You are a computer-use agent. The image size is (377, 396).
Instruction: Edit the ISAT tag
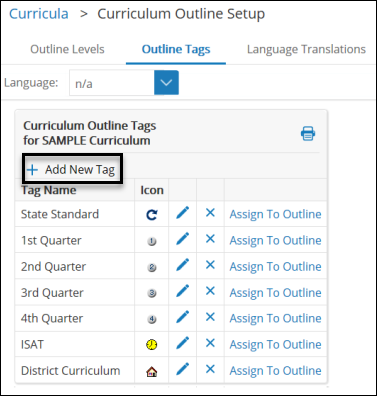(182, 343)
